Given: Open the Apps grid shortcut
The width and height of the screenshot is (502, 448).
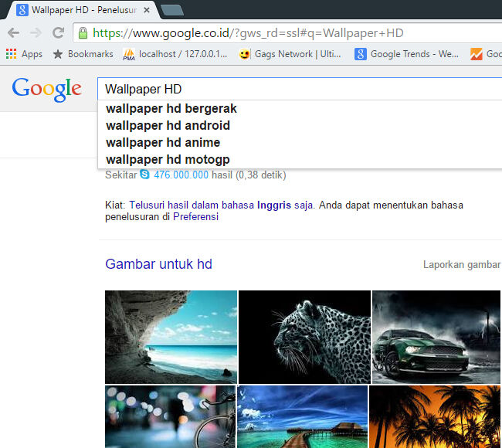Looking at the screenshot, I should click(x=24, y=54).
